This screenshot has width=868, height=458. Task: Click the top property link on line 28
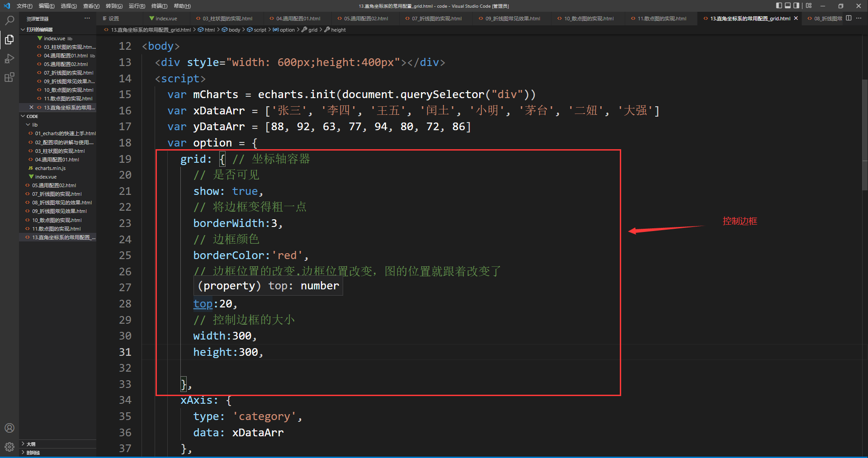tap(203, 304)
